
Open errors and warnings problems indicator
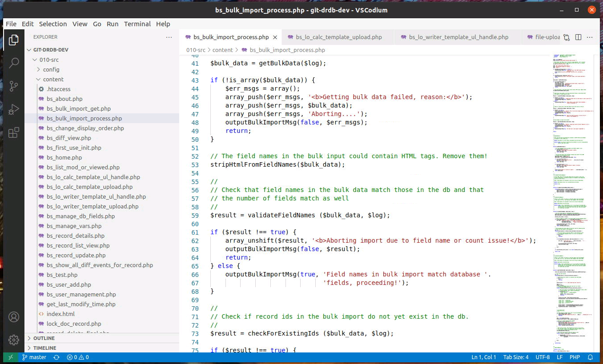click(x=78, y=357)
